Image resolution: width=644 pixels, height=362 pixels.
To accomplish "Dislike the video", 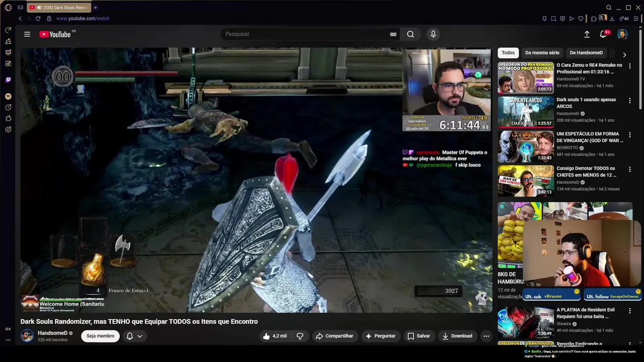I will point(300,336).
